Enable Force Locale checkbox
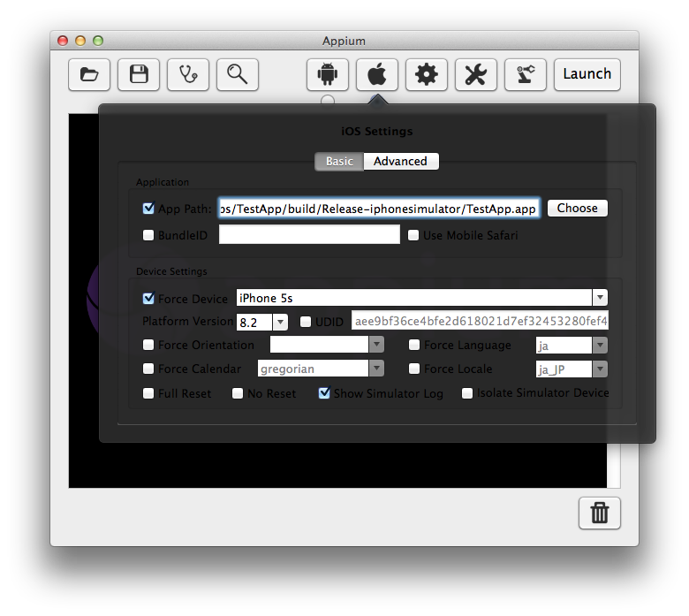Viewport: 689px width, 616px height. [x=414, y=369]
